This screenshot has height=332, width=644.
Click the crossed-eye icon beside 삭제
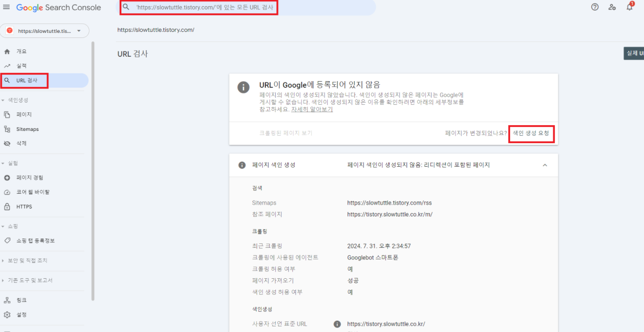click(x=7, y=144)
